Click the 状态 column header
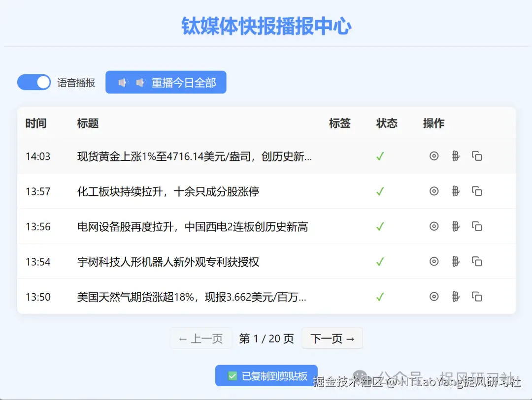The width and height of the screenshot is (532, 400). [387, 123]
